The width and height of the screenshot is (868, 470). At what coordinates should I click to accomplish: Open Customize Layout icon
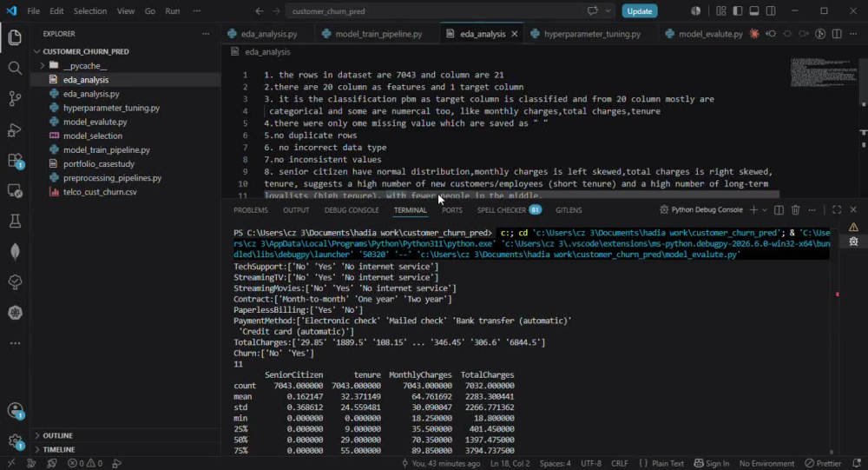(720, 11)
